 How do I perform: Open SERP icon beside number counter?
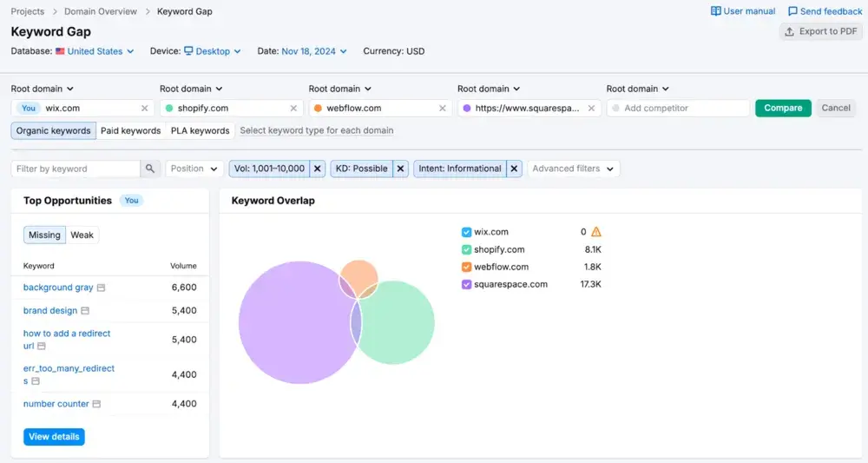pyautogui.click(x=96, y=404)
